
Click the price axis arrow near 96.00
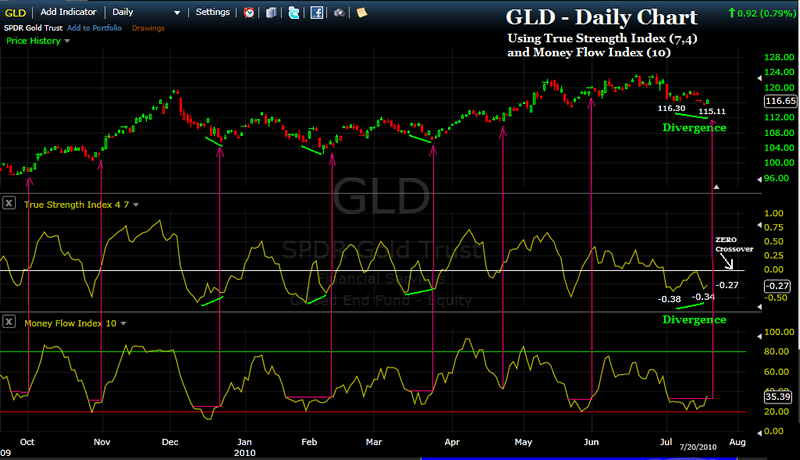[x=759, y=179]
